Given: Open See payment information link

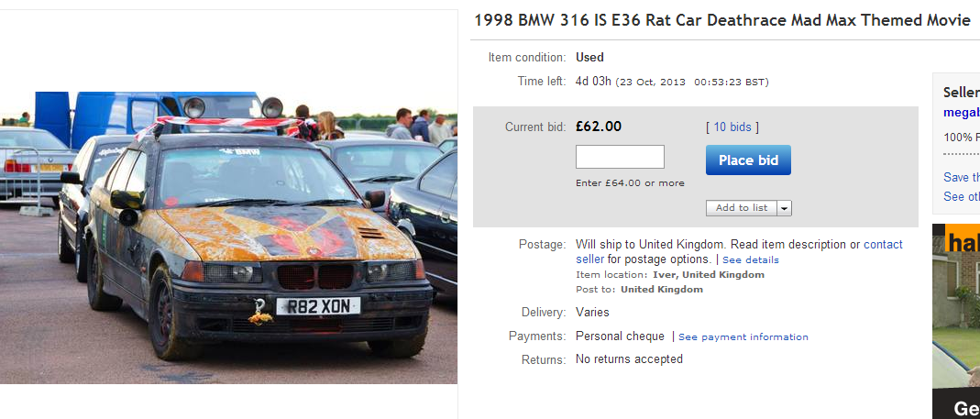Looking at the screenshot, I should 743,337.
